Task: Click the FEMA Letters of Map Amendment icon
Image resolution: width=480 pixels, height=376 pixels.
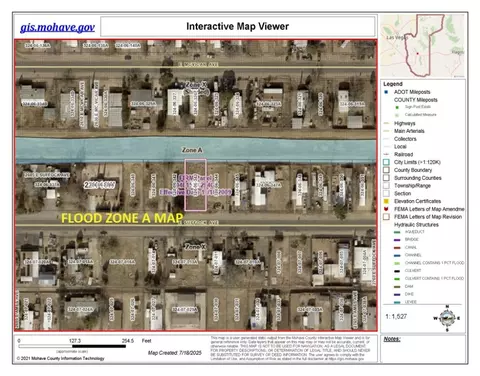Action: (386, 209)
